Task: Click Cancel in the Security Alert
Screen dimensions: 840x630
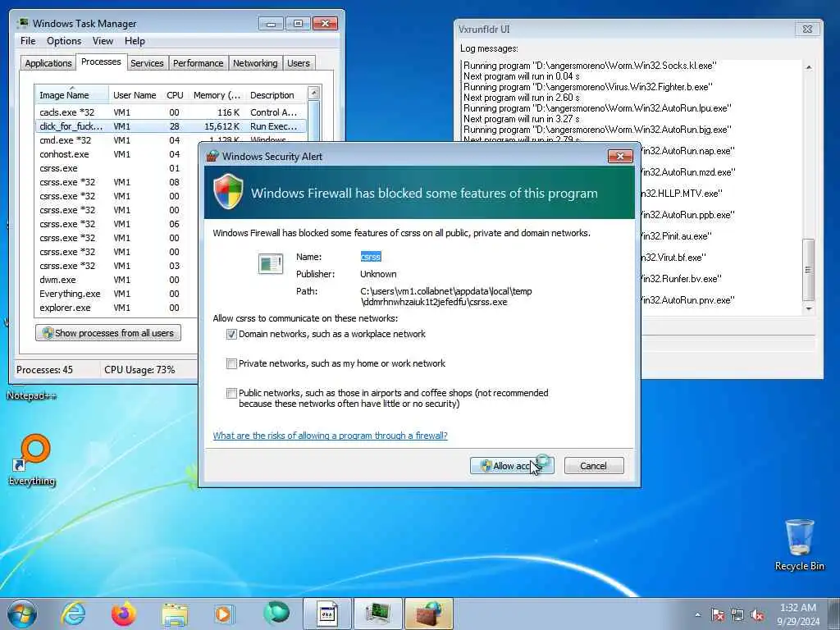Action: click(594, 466)
